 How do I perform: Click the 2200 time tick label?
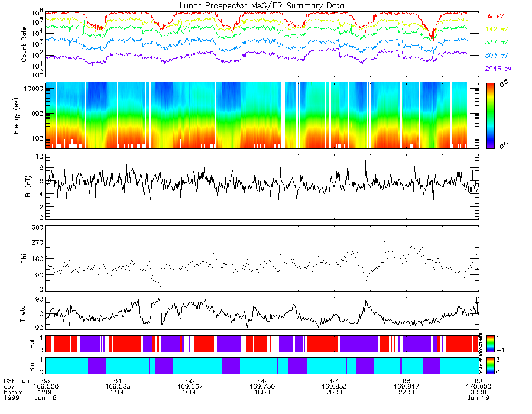point(406,392)
